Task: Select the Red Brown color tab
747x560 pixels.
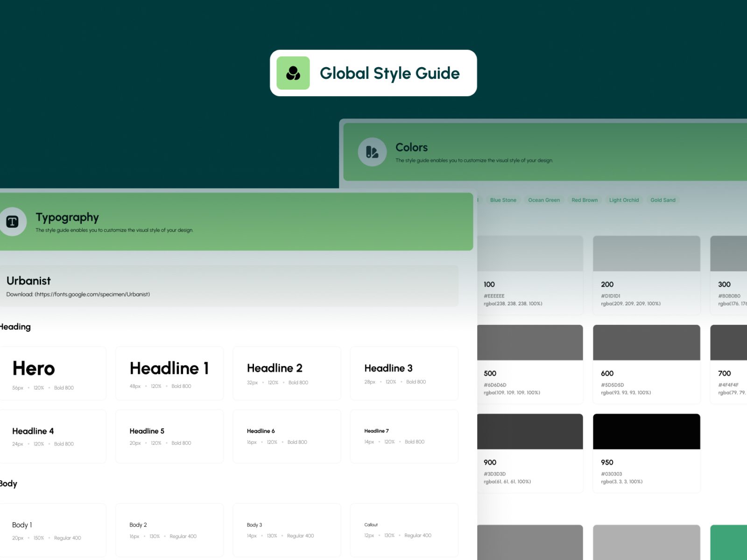Action: (585, 200)
